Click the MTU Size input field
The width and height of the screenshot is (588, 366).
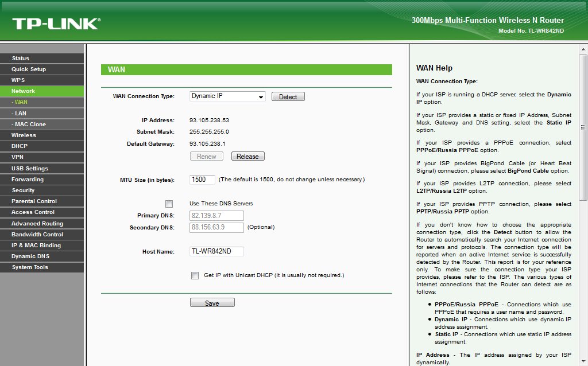[202, 180]
